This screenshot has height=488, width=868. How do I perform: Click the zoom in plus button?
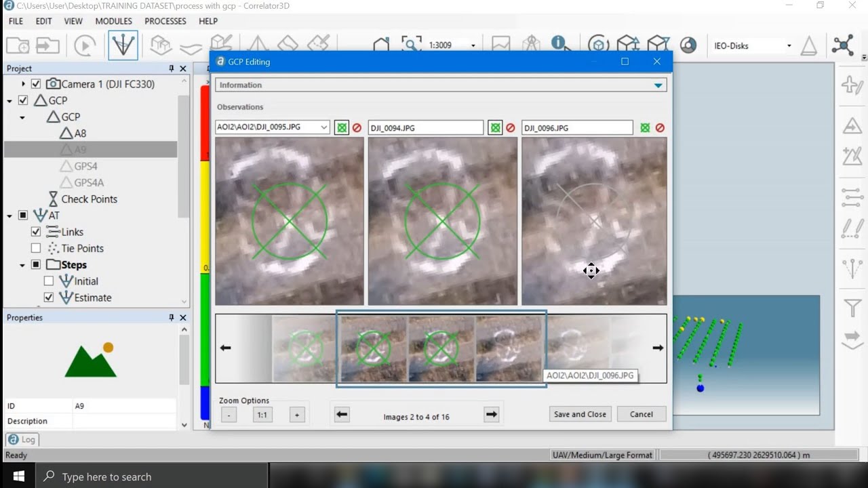(x=296, y=415)
